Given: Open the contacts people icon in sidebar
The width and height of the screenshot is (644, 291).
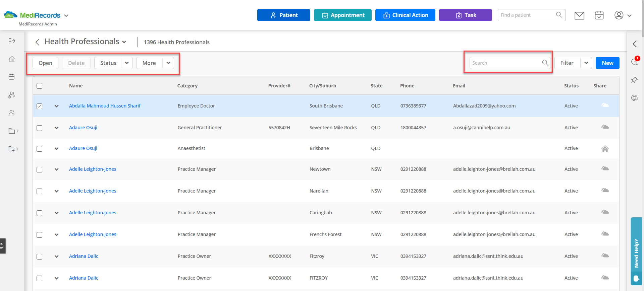Looking at the screenshot, I should coord(12,113).
